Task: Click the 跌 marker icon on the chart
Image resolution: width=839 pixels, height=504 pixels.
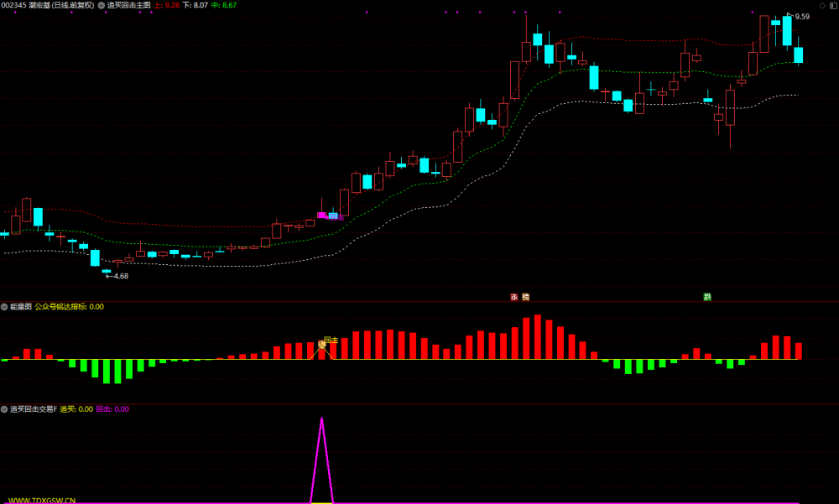Action: point(707,297)
